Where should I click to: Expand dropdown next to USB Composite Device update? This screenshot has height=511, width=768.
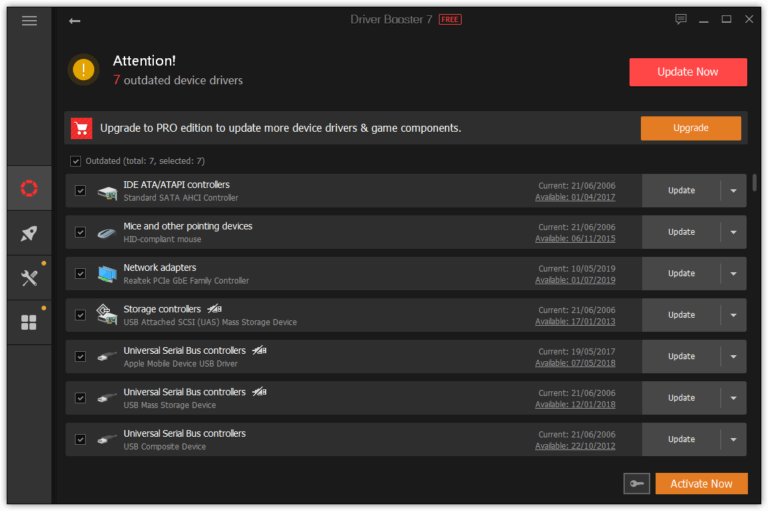pos(733,439)
